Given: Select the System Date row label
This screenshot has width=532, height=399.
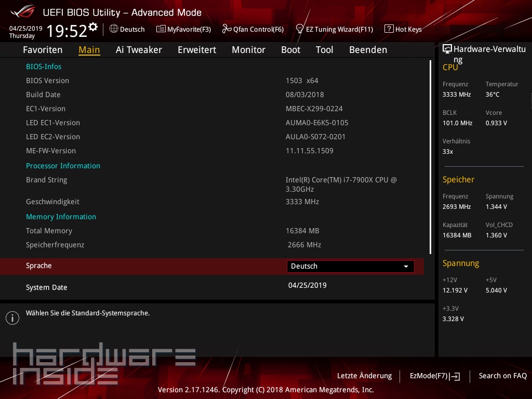Looking at the screenshot, I should (x=46, y=287).
